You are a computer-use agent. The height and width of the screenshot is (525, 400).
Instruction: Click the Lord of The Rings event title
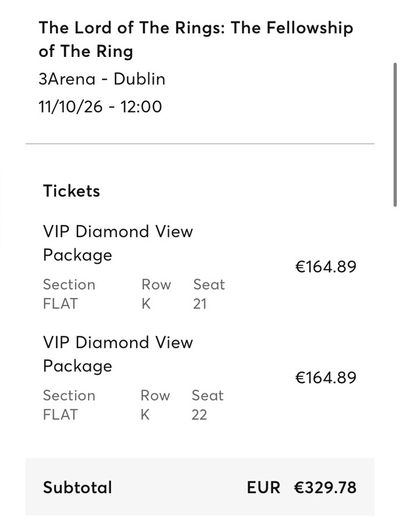point(196,40)
